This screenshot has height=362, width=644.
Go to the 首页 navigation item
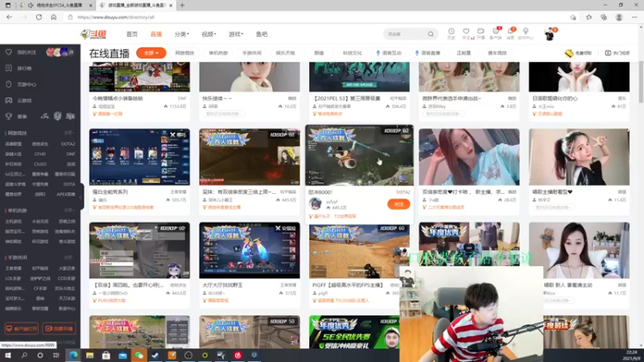coord(132,34)
